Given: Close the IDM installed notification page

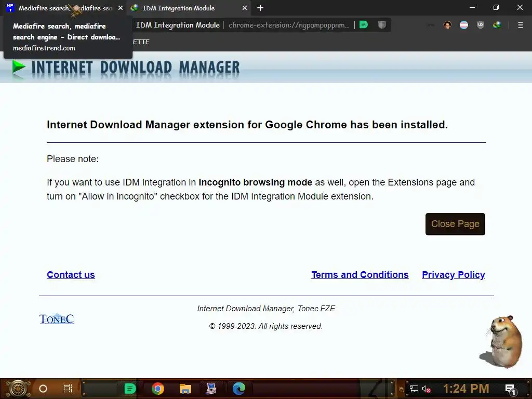Looking at the screenshot, I should point(455,224).
